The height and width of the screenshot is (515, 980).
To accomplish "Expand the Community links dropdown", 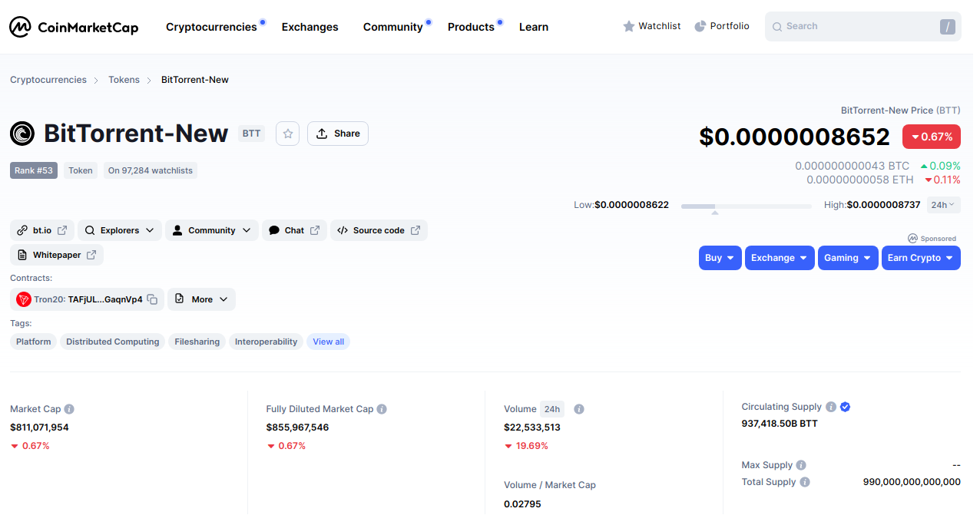I will coord(212,230).
